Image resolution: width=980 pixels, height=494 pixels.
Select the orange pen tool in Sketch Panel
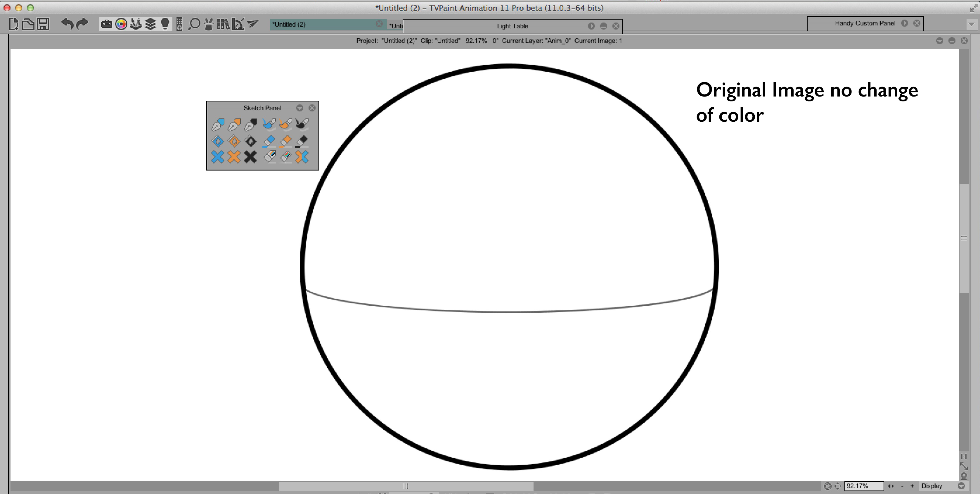[234, 124]
